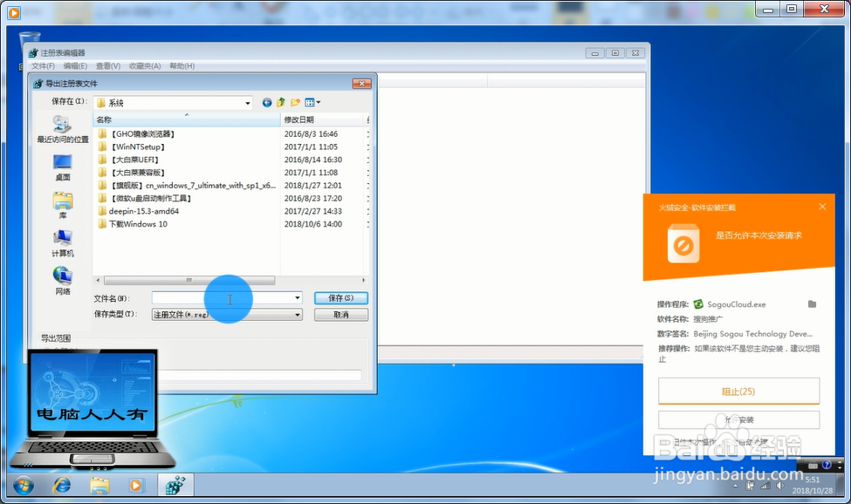
Task: Click the date 2018/10/6 14:00 cell
Action: click(x=313, y=224)
